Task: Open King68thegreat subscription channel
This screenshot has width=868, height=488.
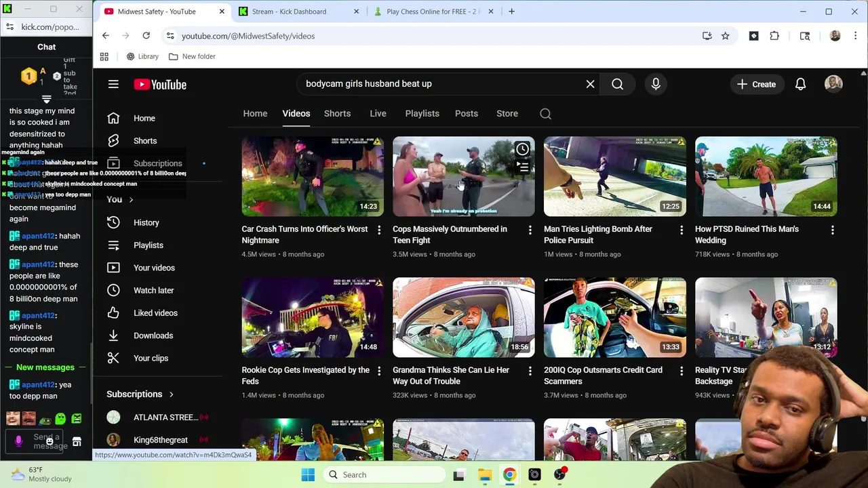Action: 161,440
